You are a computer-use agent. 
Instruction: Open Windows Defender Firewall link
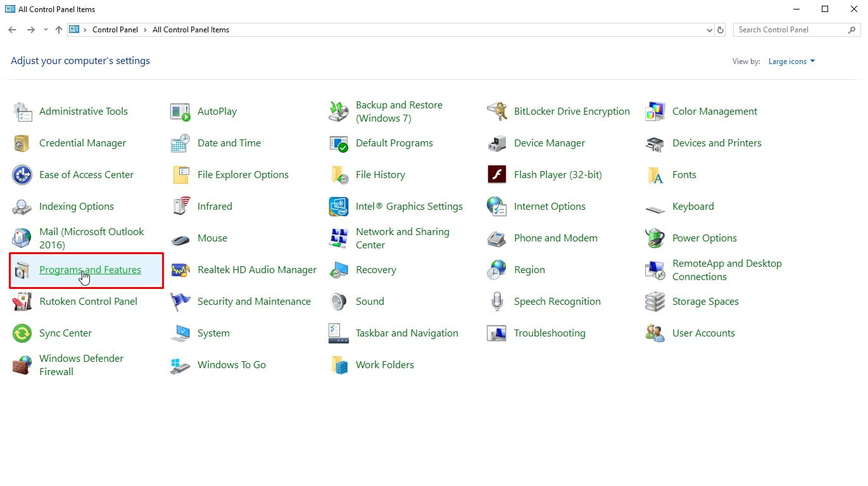(x=81, y=365)
